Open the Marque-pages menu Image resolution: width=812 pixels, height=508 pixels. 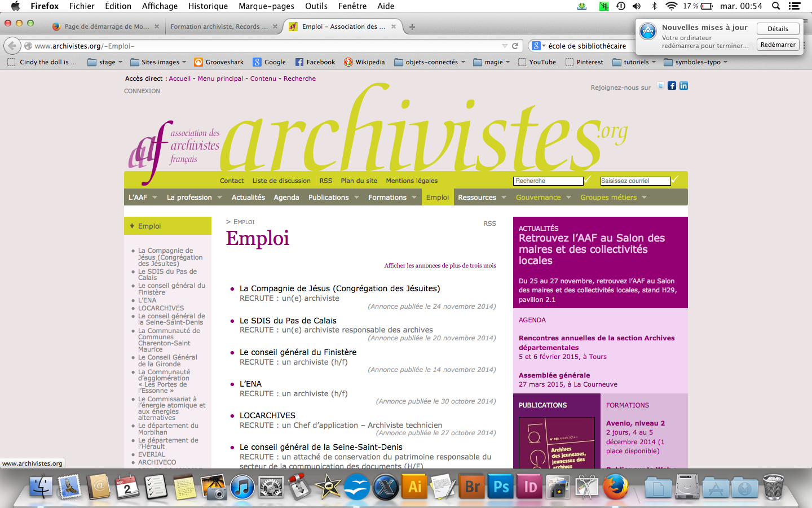pyautogui.click(x=266, y=6)
